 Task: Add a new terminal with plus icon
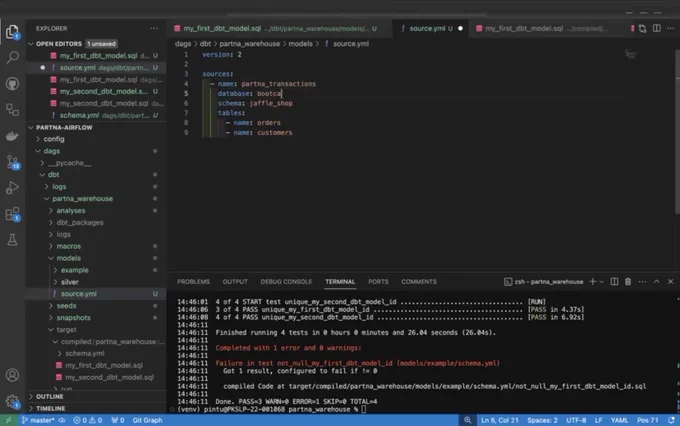[592, 282]
